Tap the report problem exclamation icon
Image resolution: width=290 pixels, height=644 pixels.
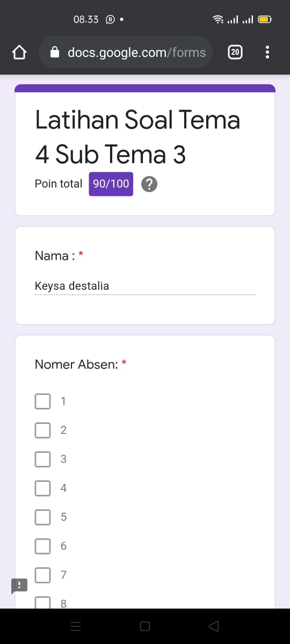click(19, 586)
